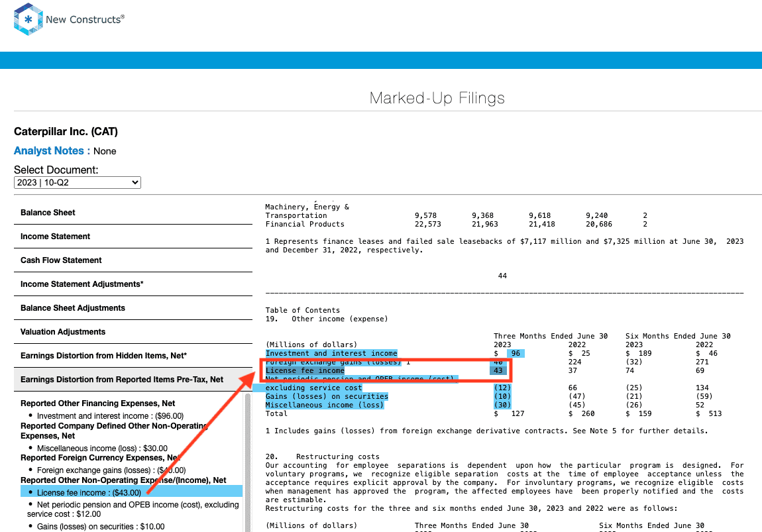Image resolution: width=762 pixels, height=532 pixels.
Task: Click the page number 44 in filing
Action: click(502, 276)
